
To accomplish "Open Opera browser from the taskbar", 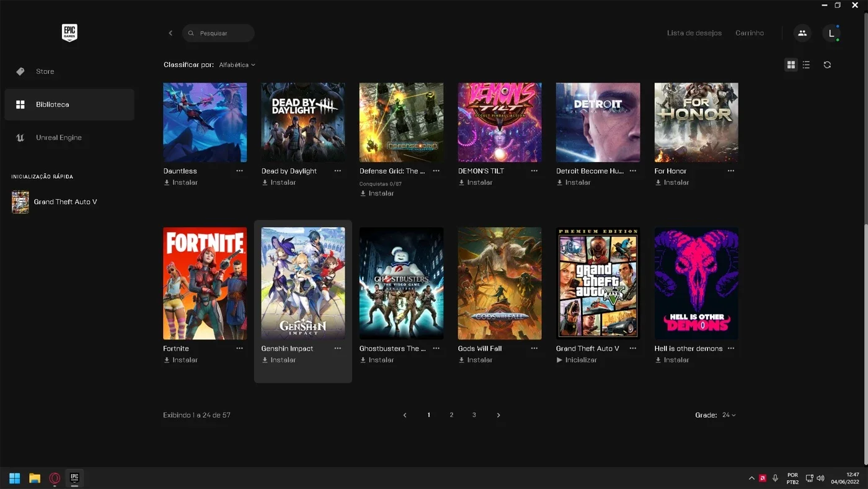I will 55,478.
